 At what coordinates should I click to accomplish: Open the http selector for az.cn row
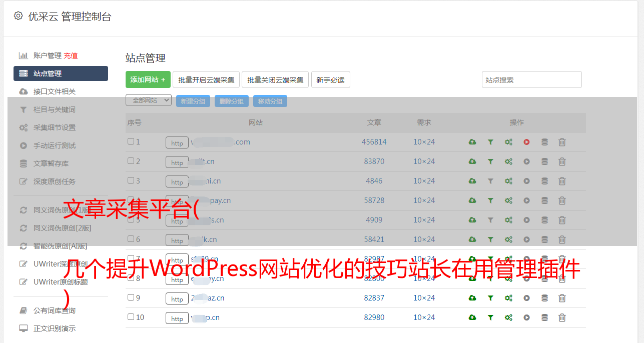point(177,299)
